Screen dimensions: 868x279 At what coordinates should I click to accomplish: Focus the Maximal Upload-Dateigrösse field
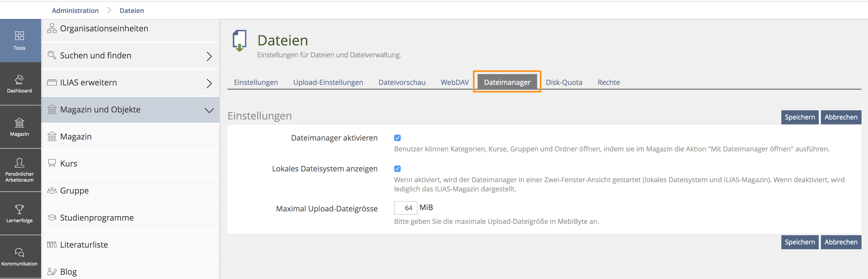click(x=405, y=208)
